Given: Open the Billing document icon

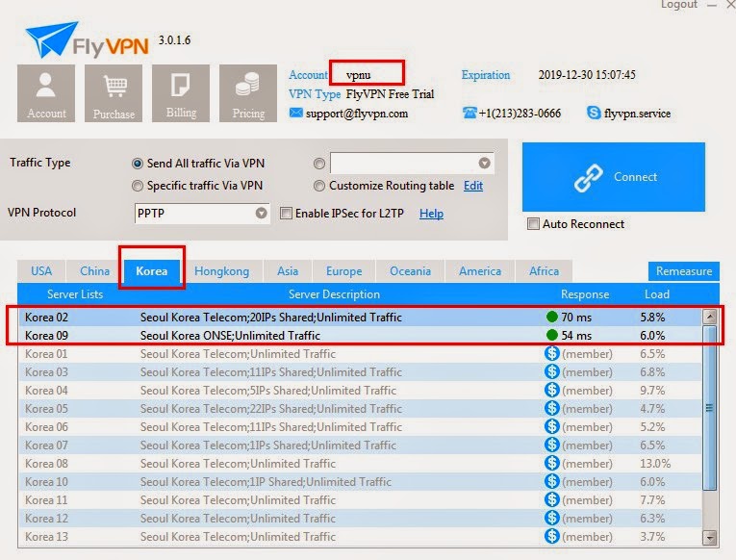Looking at the screenshot, I should 181,93.
